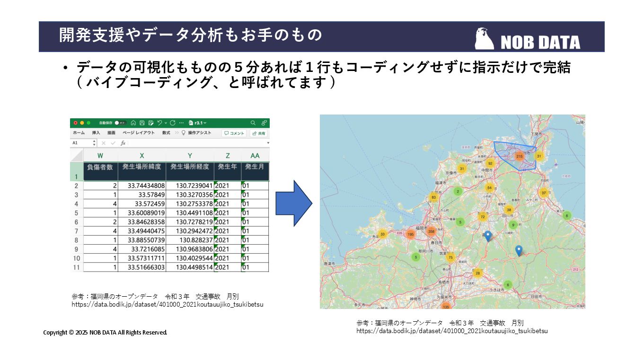Click cell containing 33.74434808
Image resolution: width=644 pixels, height=362 pixels.
point(142,185)
